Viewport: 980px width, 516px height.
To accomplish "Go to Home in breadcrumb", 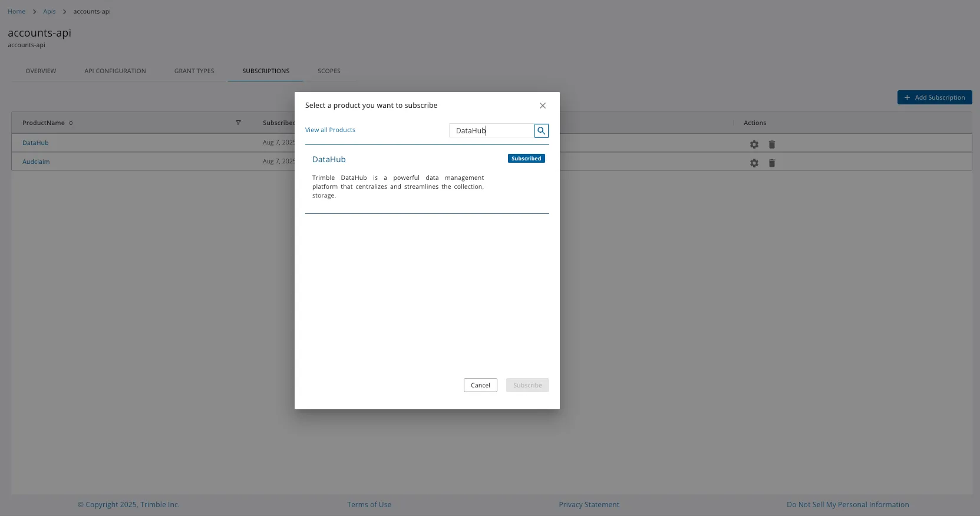I will tap(17, 11).
